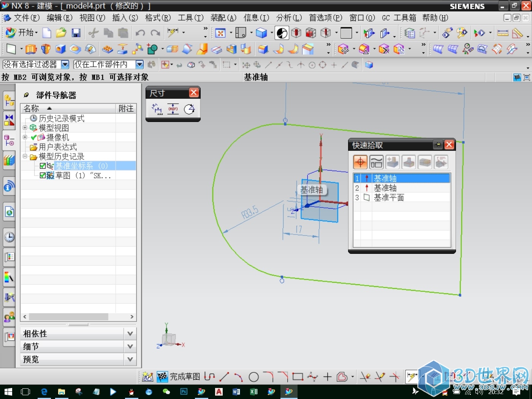Click the 附注 column header
The width and height of the screenshot is (532, 399).
(126, 108)
